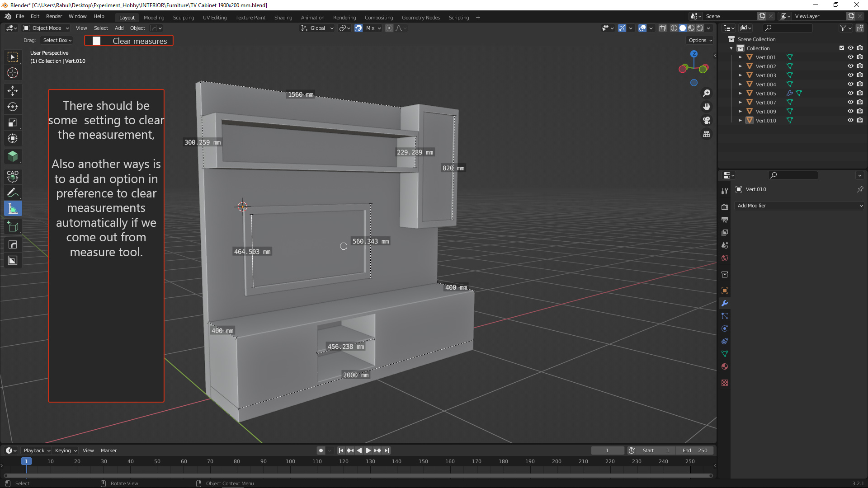Open the Object Data properties tab
The height and width of the screenshot is (488, 868).
725,354
